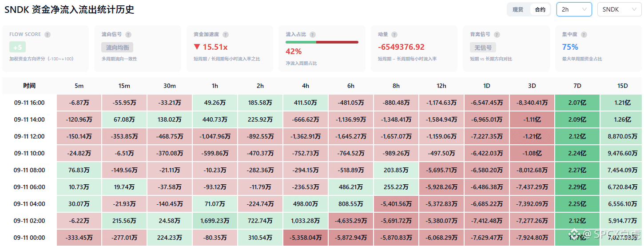
Task: Select 合约 market toggle
Action: coord(540,9)
